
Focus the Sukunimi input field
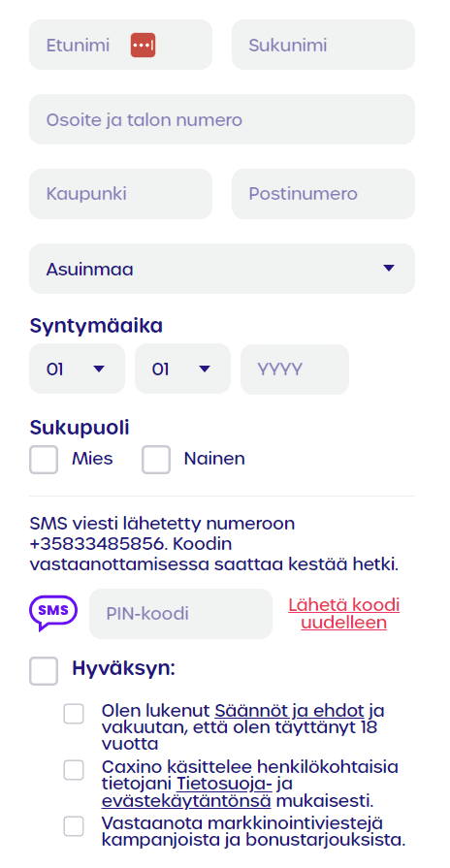click(323, 45)
